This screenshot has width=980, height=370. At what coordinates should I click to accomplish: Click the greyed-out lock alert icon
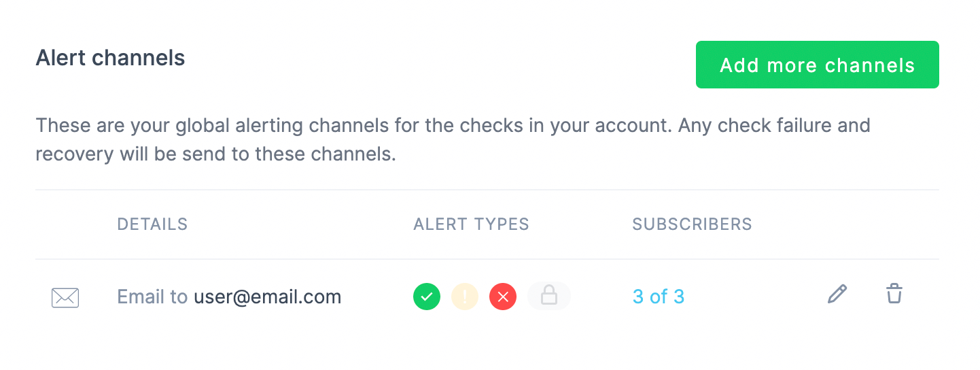(548, 297)
